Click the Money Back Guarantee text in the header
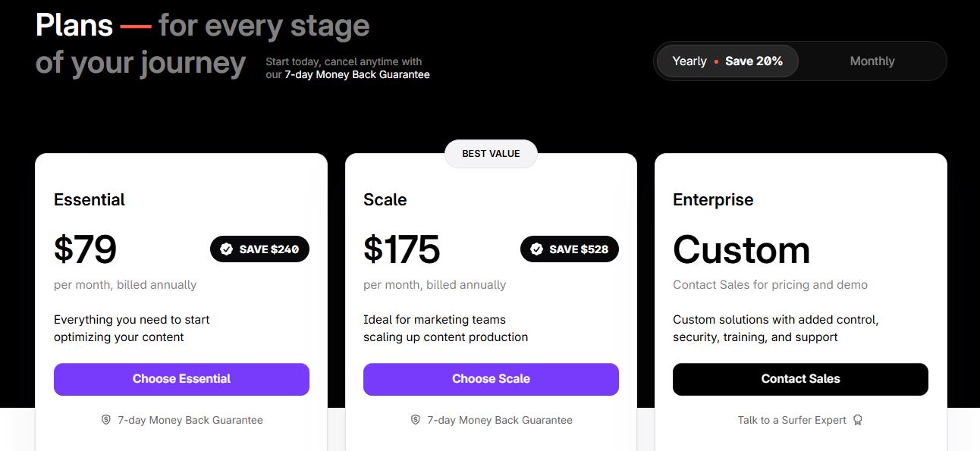This screenshot has height=451, width=980. [357, 74]
